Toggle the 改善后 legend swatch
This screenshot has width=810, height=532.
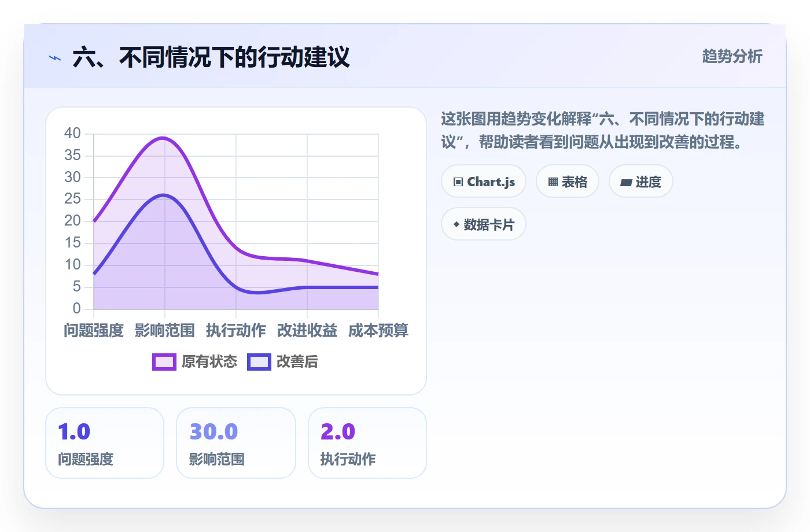pos(259,362)
